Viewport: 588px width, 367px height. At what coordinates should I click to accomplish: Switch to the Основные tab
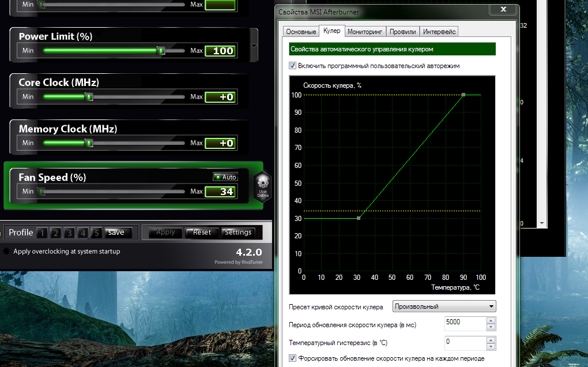[x=301, y=32]
